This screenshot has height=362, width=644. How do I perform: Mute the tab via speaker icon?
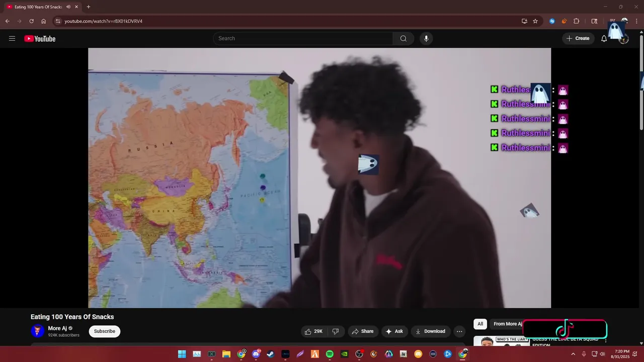(x=68, y=7)
